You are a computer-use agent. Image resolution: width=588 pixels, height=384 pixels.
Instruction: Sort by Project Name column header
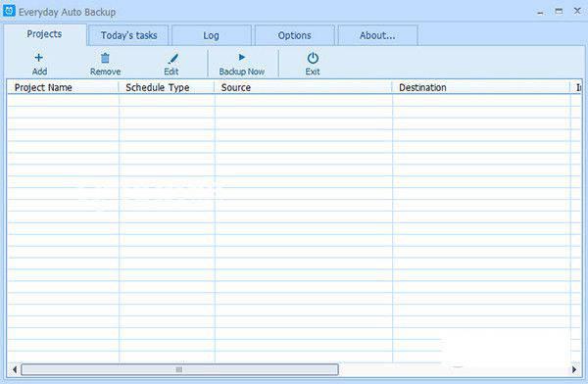(63, 87)
